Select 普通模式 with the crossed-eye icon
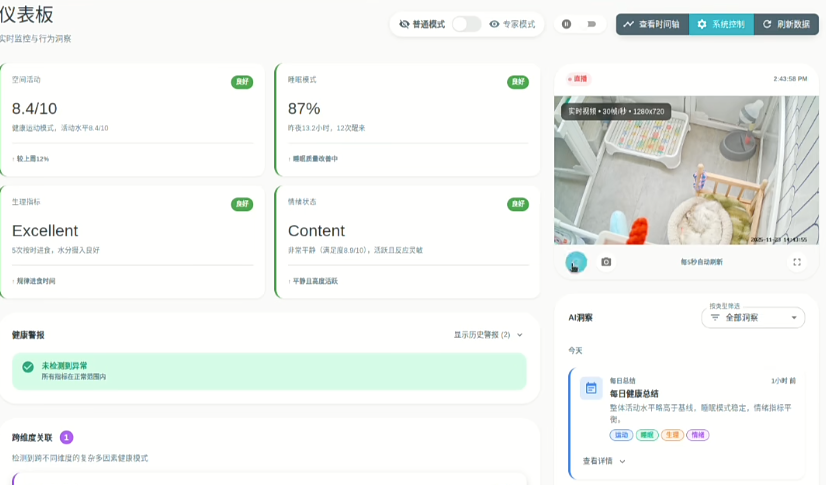Viewport: 826px width, 485px height. point(422,24)
